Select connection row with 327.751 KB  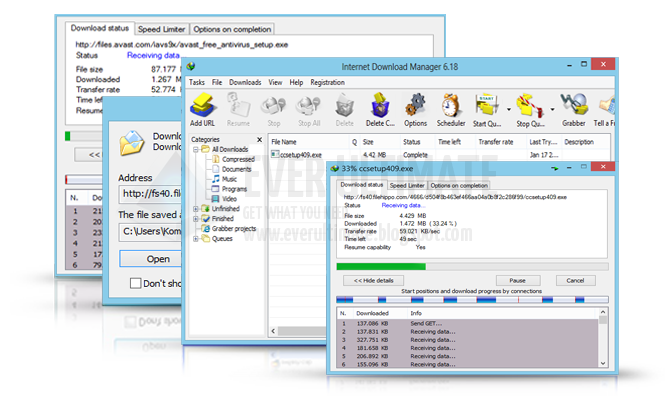coord(468,340)
